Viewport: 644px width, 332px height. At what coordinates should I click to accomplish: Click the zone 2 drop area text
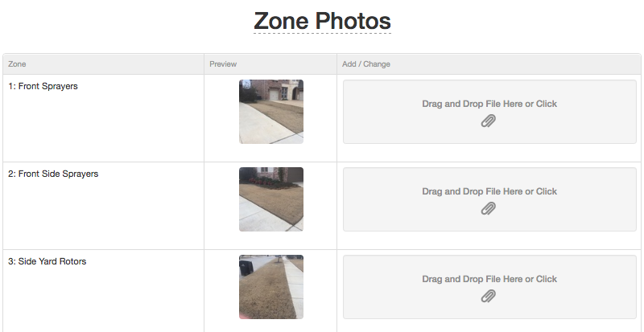pos(489,191)
